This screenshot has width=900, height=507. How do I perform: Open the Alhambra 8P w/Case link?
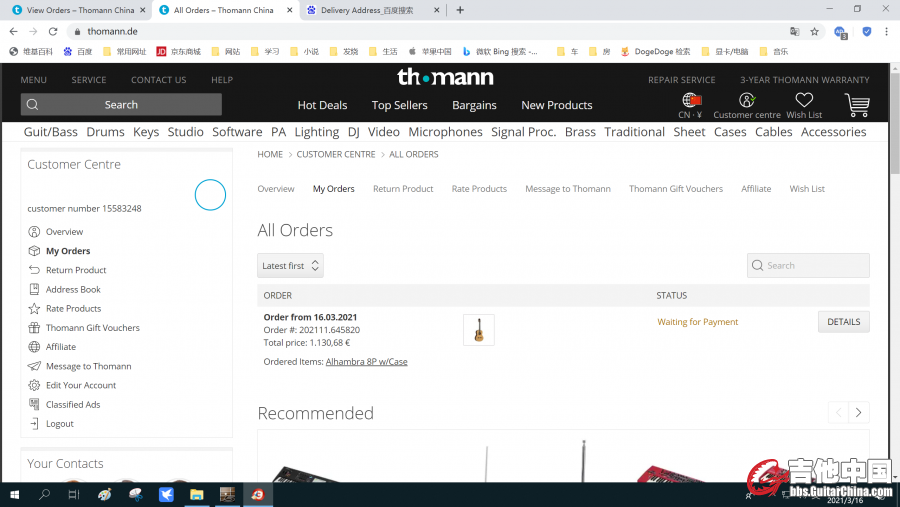[x=366, y=362]
